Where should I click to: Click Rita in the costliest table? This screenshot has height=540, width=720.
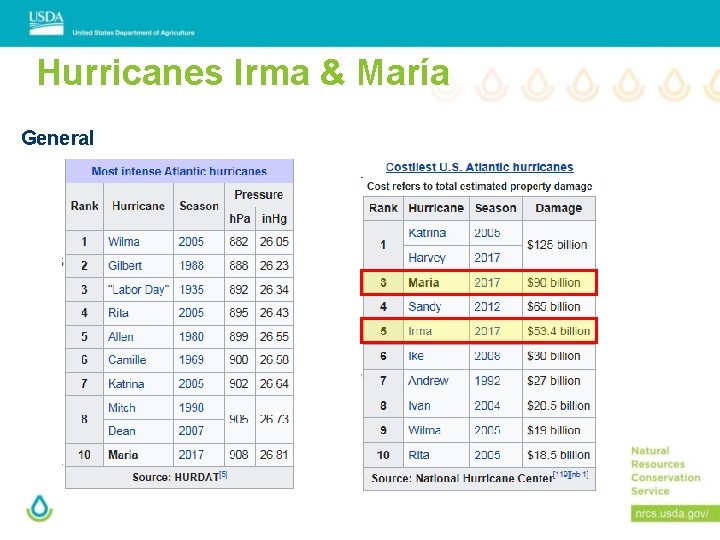(419, 455)
